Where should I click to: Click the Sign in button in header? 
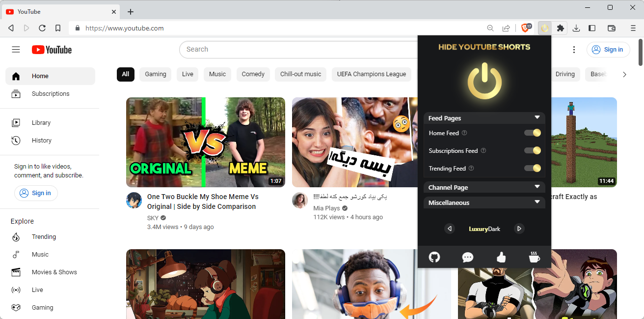pyautogui.click(x=608, y=50)
